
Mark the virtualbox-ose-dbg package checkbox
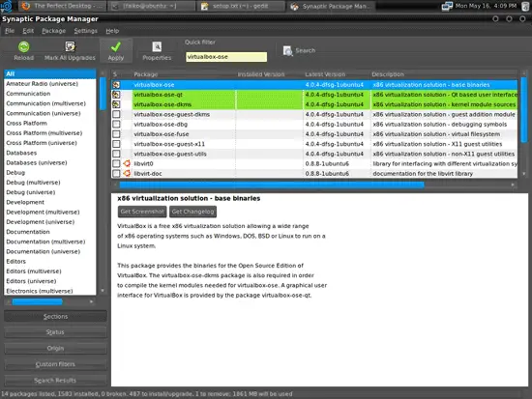click(116, 124)
